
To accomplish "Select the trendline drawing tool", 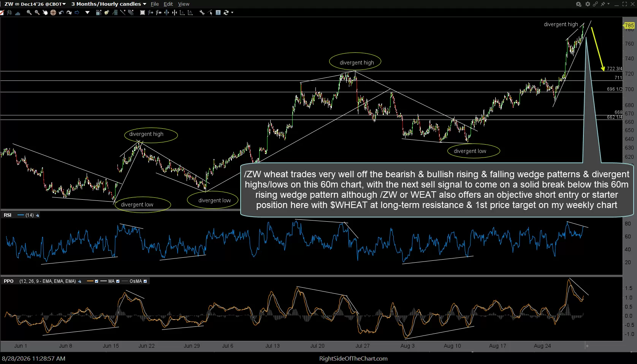I will 123,13.
